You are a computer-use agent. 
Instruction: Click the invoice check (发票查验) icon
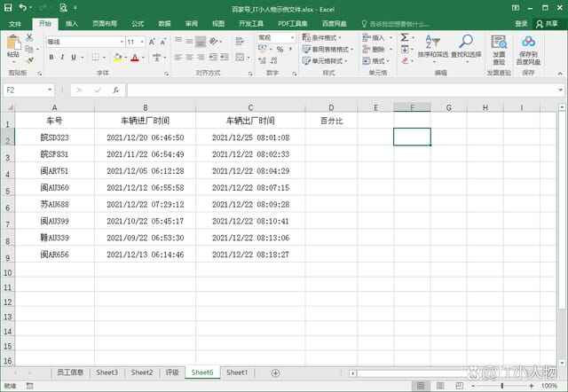[x=499, y=50]
